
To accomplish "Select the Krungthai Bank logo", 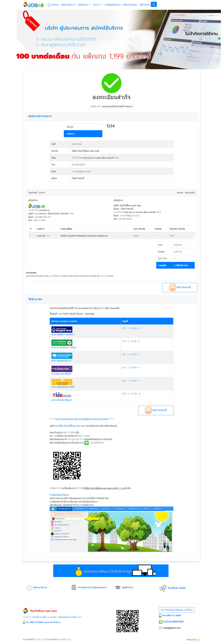I will [62, 355].
